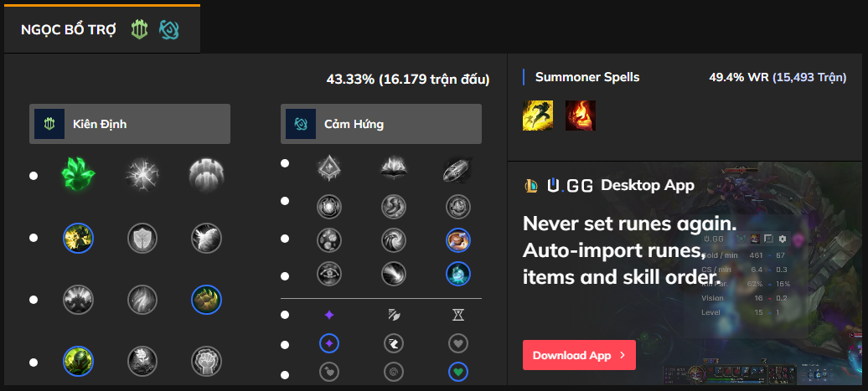Click the Flash summoner spell icon

pos(537,116)
